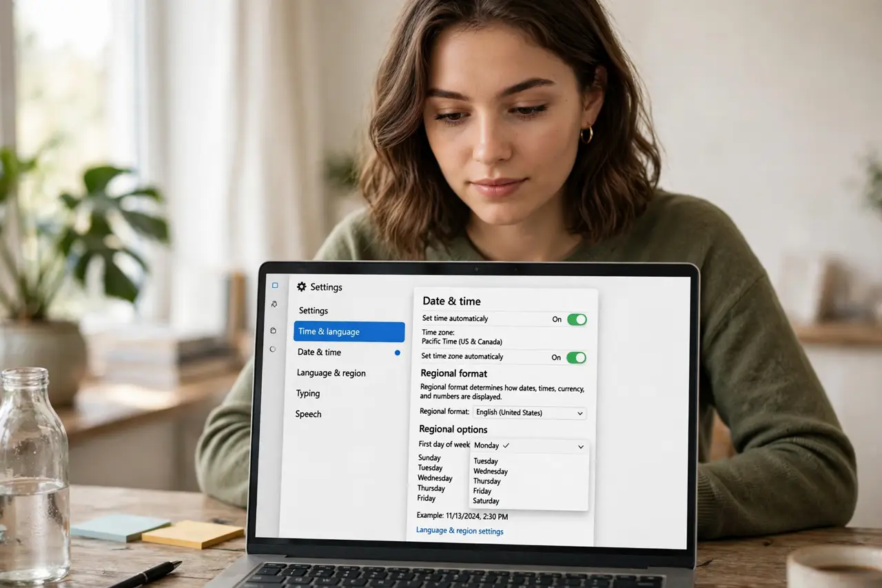Open the Time & language section

349,332
